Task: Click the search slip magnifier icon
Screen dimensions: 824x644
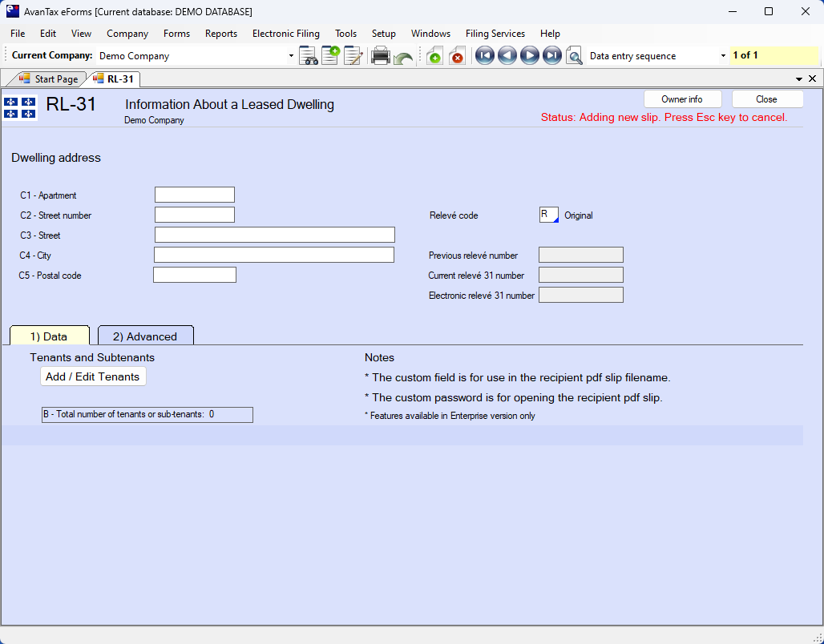Action: (574, 56)
